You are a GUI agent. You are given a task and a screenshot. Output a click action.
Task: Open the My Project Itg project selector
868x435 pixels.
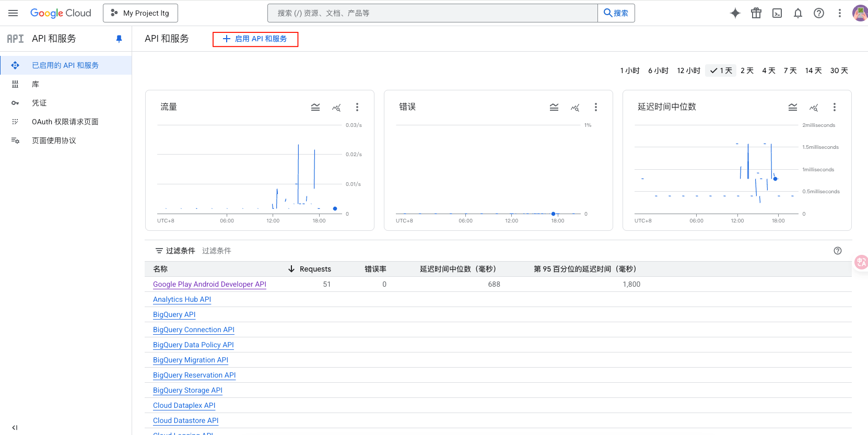point(140,13)
